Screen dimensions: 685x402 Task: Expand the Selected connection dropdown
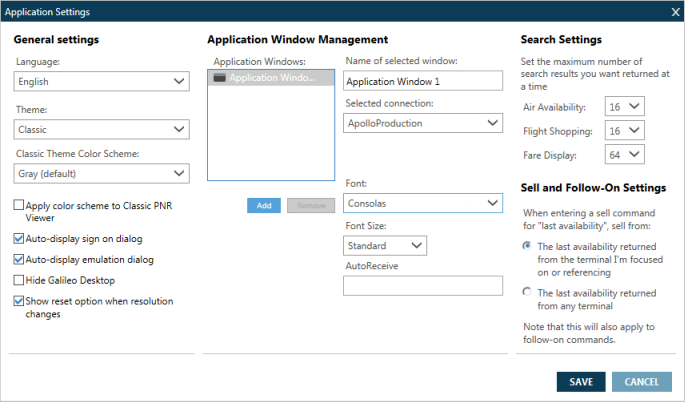(x=423, y=123)
